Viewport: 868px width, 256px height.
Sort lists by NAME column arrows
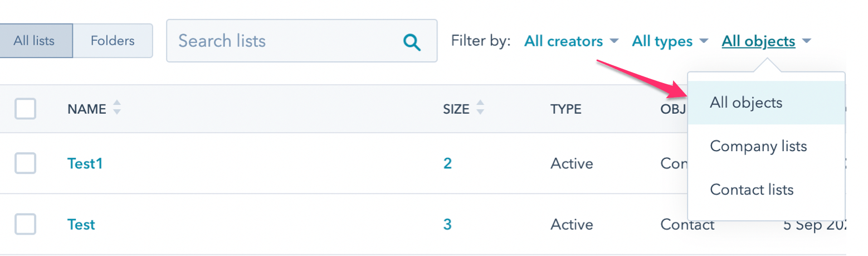(x=117, y=108)
